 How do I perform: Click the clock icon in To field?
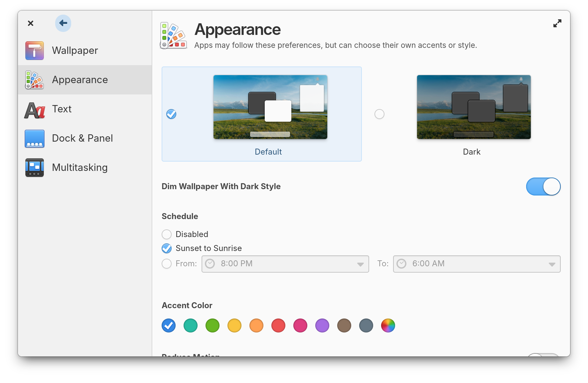pyautogui.click(x=401, y=264)
